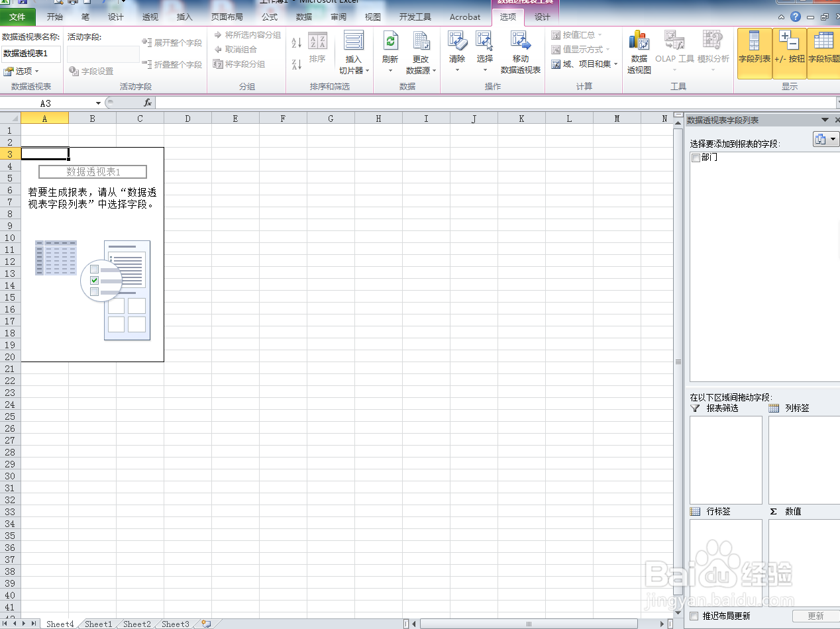Switch to the Acrobat ribbon tab

tap(465, 17)
